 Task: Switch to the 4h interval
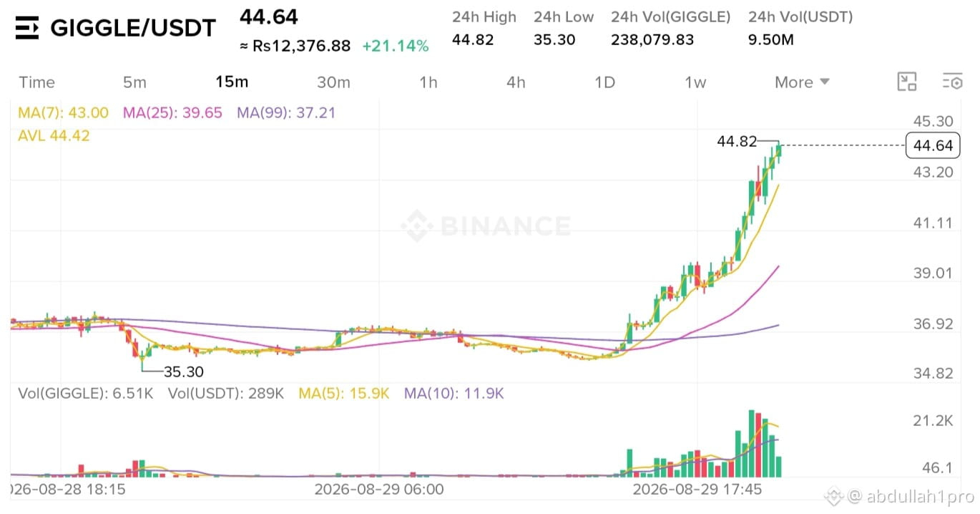click(x=516, y=82)
